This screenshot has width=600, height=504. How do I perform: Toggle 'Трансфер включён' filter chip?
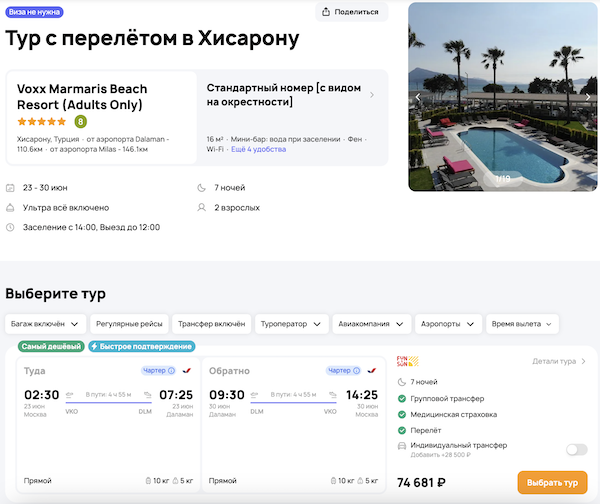(210, 324)
